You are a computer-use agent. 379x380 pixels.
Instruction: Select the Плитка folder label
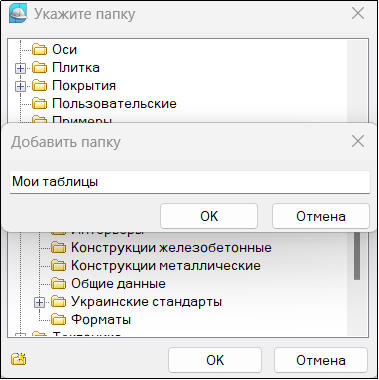click(76, 68)
